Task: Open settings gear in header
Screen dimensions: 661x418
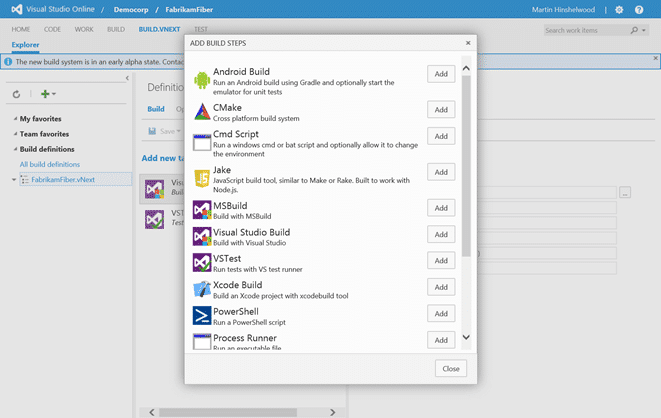Action: pos(619,9)
